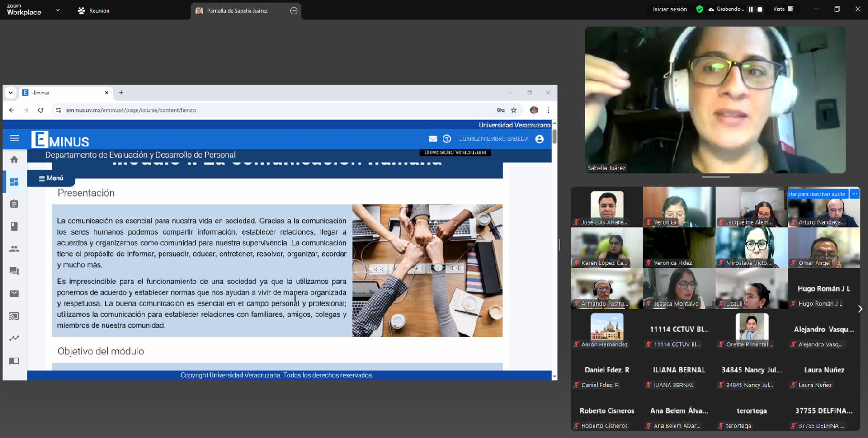Click the Eminus home sidebar icon

(x=14, y=160)
